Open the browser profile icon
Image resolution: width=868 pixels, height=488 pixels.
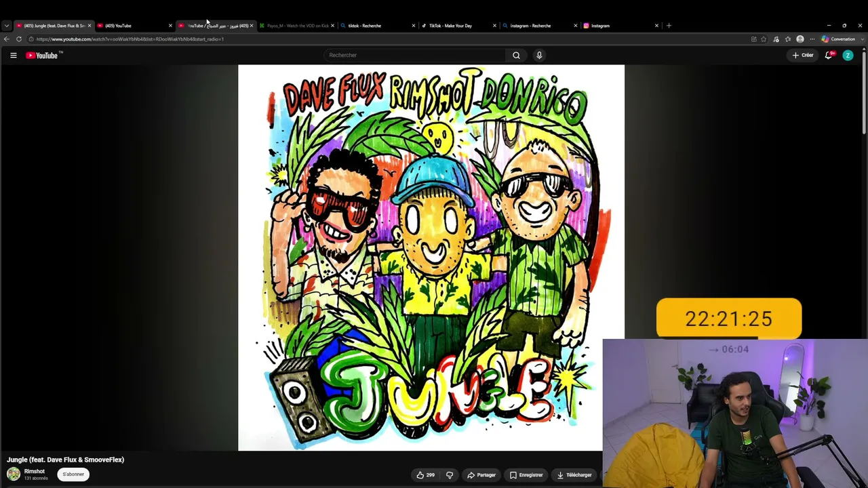800,39
